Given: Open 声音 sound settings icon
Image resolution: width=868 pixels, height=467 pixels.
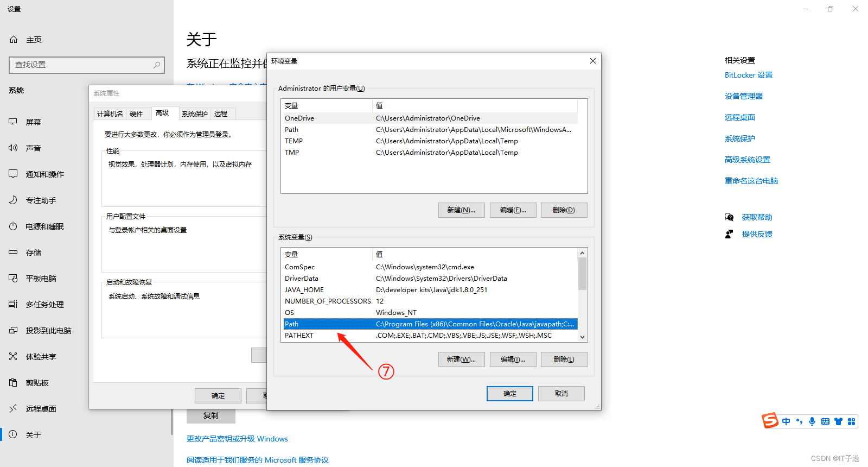Looking at the screenshot, I should coord(13,148).
